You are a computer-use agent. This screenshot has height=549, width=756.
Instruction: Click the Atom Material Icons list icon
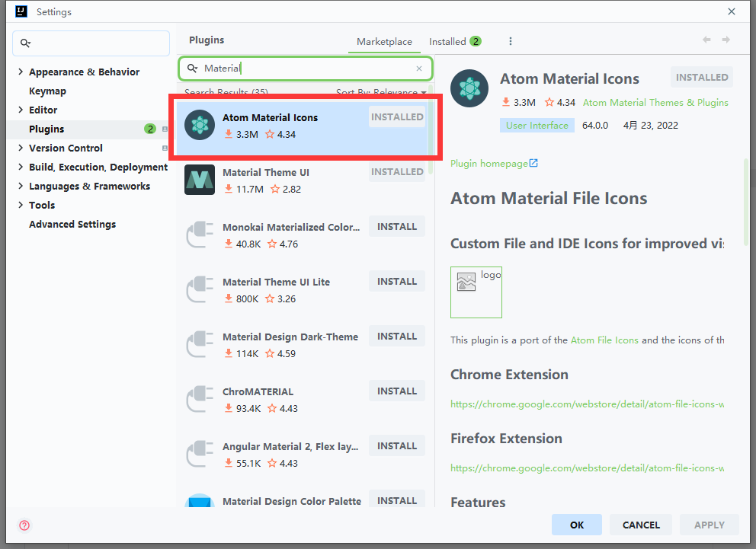pos(200,125)
